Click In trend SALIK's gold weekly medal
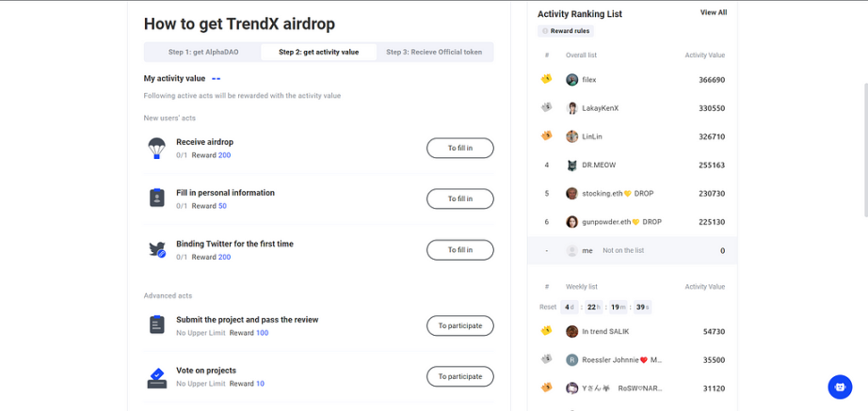 (546, 331)
